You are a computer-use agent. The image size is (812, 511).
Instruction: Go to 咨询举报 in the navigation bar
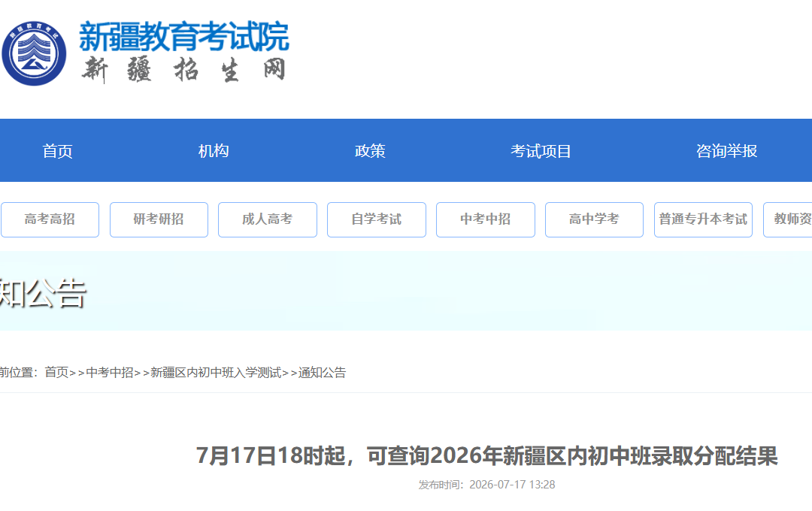(x=726, y=150)
